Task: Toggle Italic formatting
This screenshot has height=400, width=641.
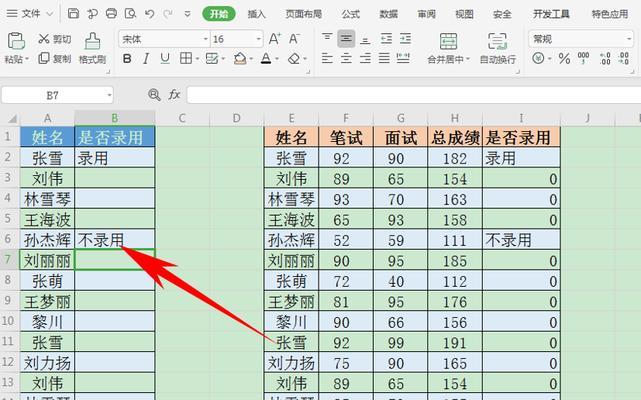Action: pos(148,59)
